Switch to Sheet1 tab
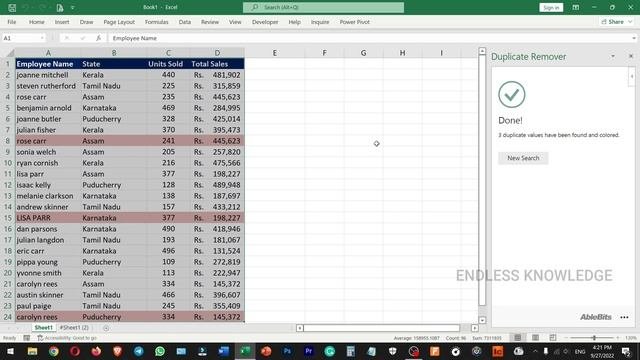This screenshot has height=360, width=640. tap(43, 328)
